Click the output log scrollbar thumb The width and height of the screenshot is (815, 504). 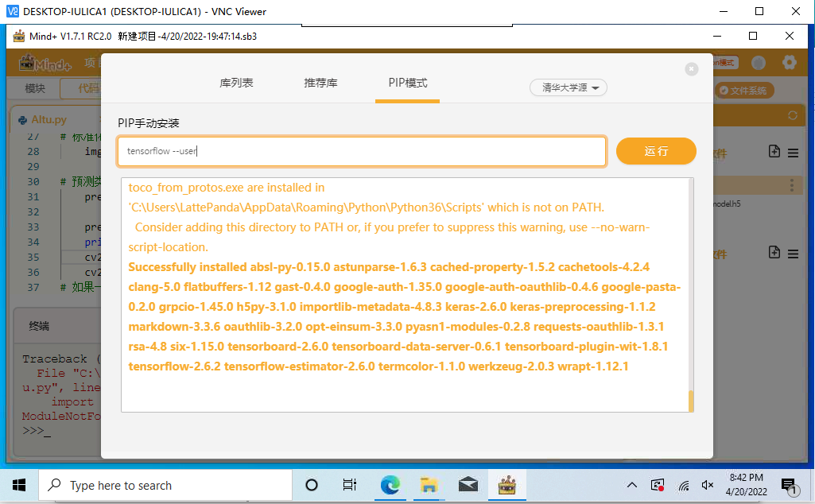coord(691,401)
